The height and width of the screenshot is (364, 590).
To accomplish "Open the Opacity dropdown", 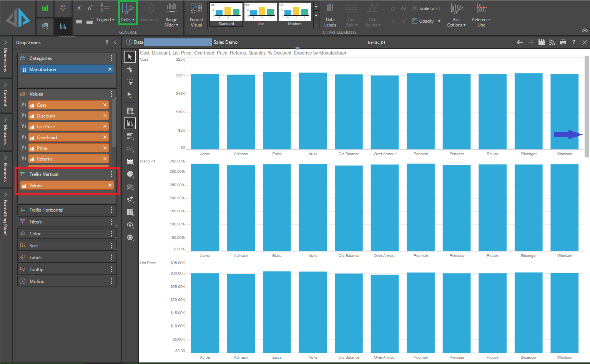I will click(x=426, y=21).
